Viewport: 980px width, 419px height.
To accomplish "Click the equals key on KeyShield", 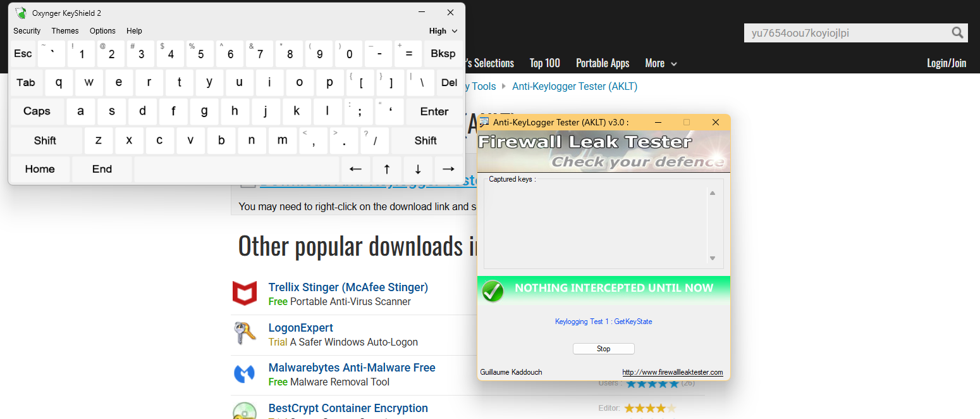I will tap(408, 54).
